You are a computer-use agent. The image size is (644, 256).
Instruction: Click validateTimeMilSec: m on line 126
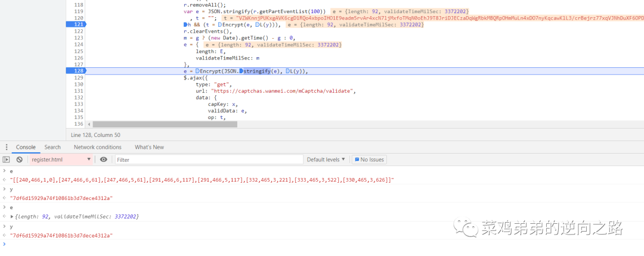228,58
